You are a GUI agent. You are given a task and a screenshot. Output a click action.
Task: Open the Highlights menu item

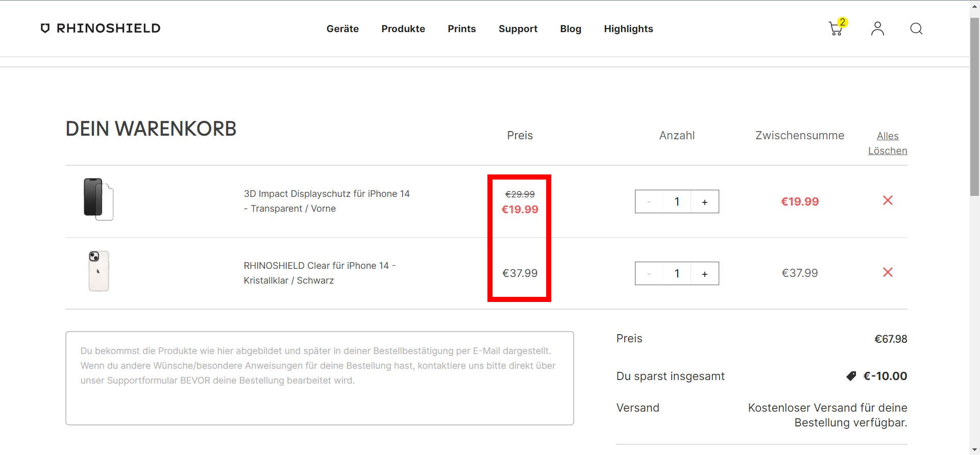628,29
